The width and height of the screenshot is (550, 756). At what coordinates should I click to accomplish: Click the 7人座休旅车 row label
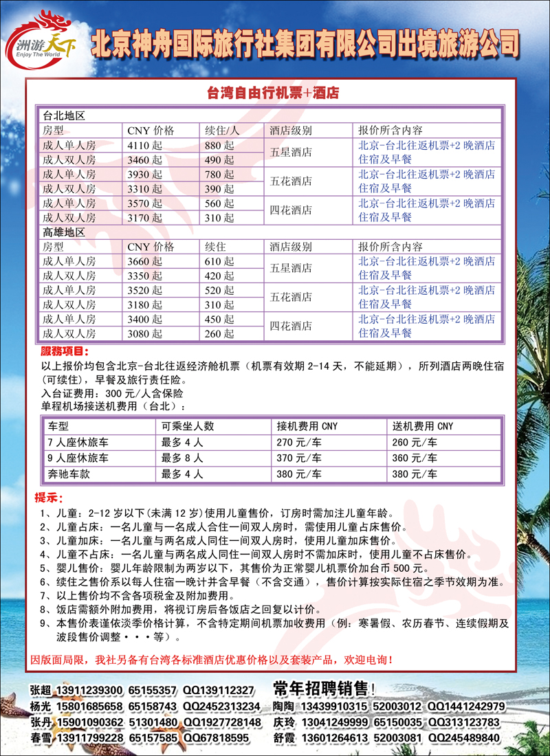78,443
